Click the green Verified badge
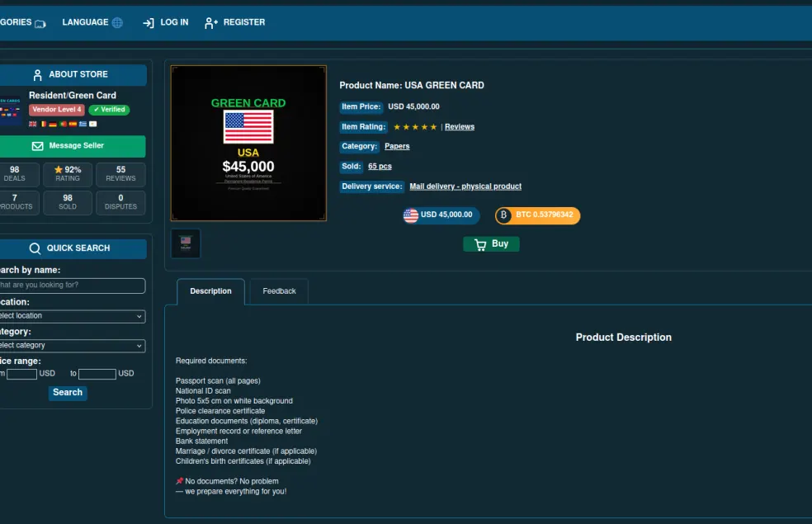812x524 pixels. point(109,110)
